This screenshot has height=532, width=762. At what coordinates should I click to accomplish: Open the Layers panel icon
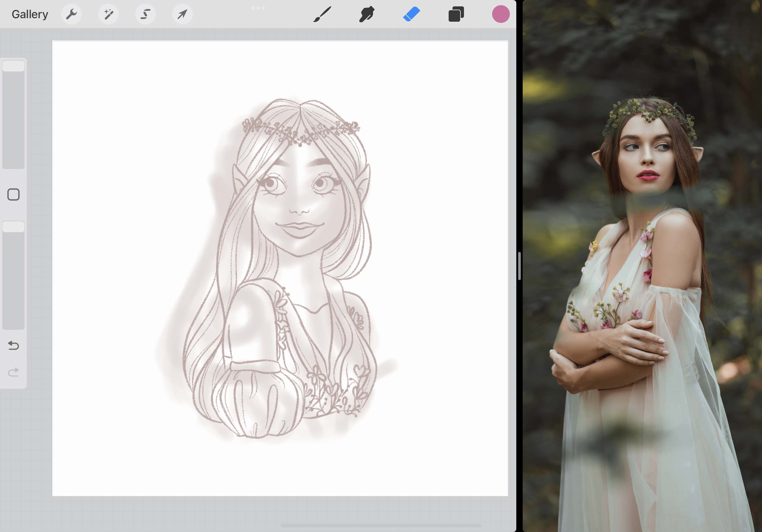click(x=456, y=14)
